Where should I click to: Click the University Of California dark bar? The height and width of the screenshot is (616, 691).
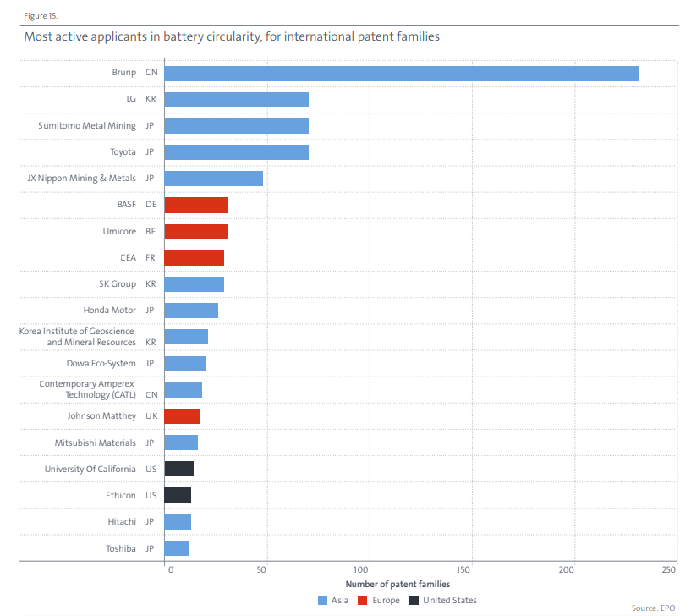pyautogui.click(x=179, y=469)
